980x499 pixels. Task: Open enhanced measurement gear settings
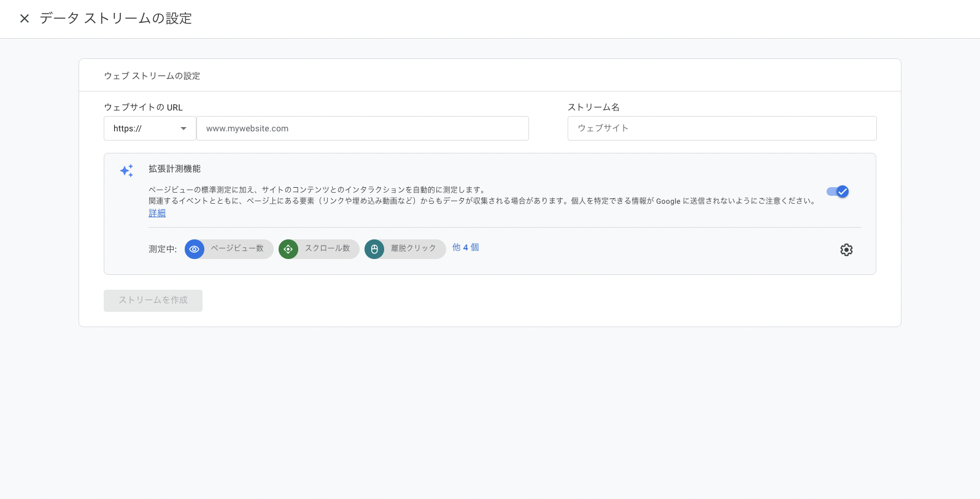click(846, 250)
